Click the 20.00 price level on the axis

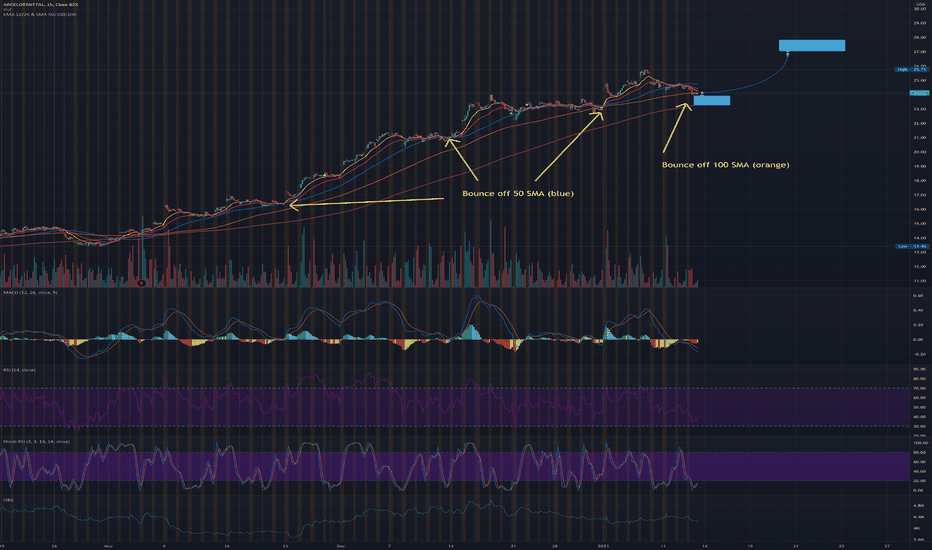coord(920,152)
